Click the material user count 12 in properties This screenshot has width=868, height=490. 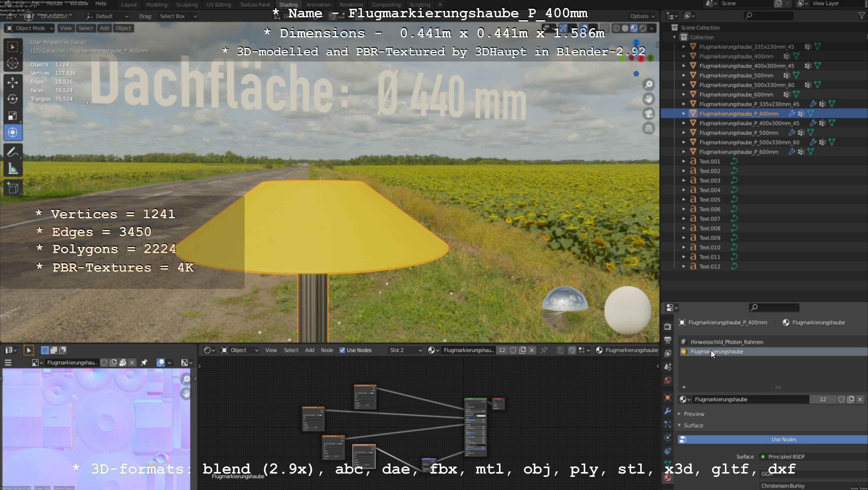(x=822, y=399)
